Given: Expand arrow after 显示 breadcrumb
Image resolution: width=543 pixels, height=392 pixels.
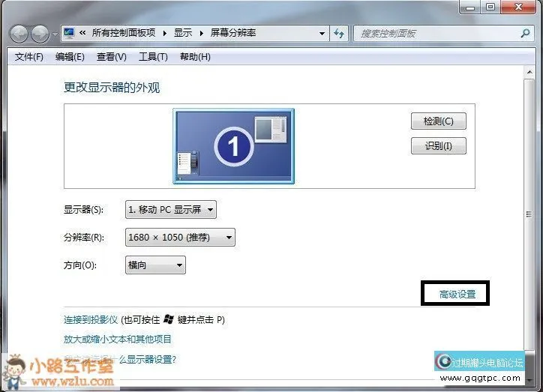Looking at the screenshot, I should coord(201,33).
